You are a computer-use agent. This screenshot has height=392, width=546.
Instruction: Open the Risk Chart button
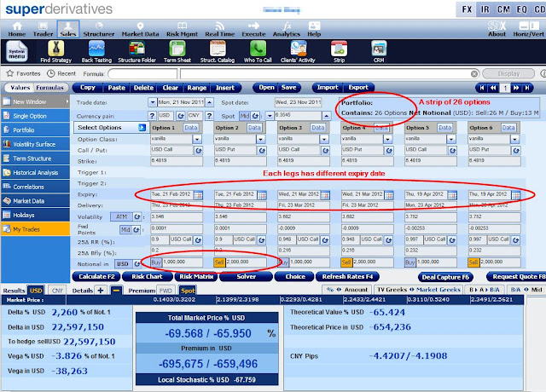click(x=147, y=276)
